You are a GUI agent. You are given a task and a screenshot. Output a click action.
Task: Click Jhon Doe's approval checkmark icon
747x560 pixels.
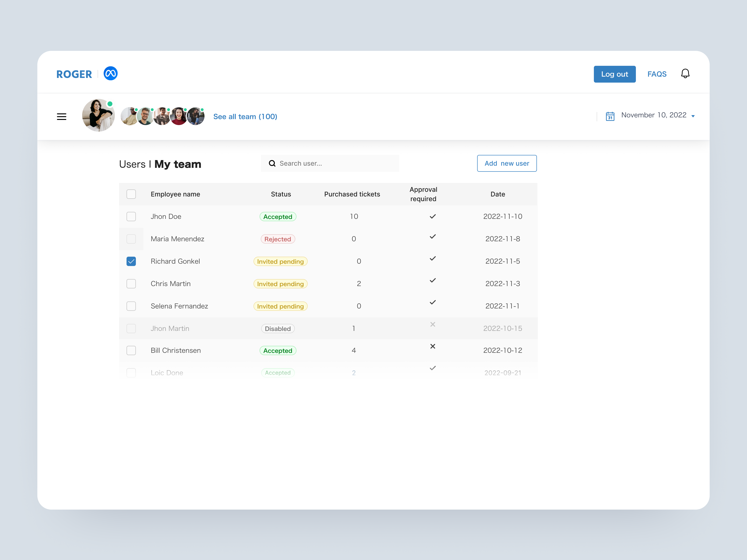(x=433, y=216)
